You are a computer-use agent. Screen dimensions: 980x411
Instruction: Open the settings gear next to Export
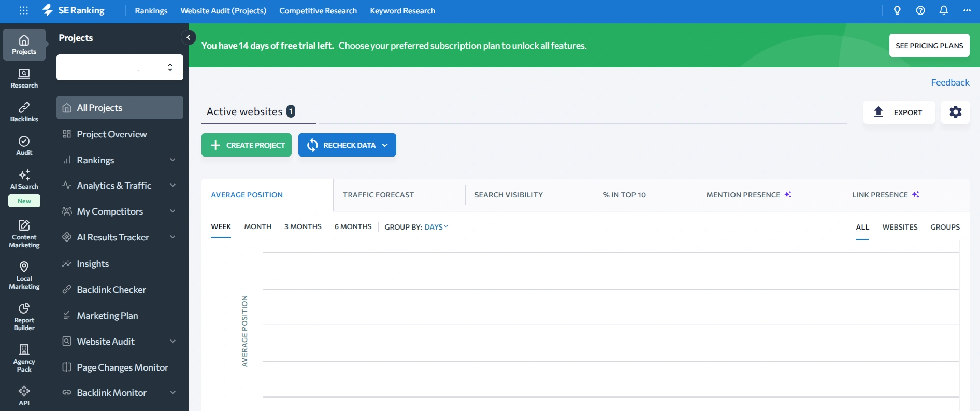click(956, 112)
